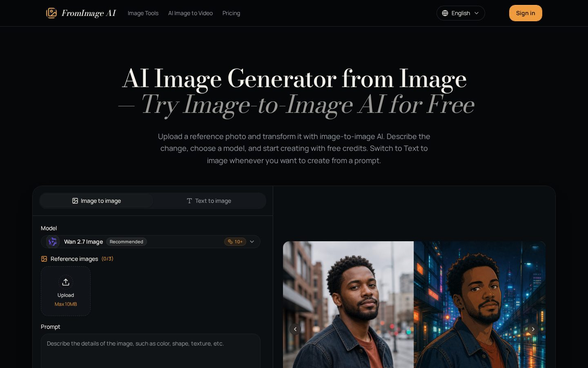588x368 pixels.
Task: Click the FromImage AI brand name
Action: pyautogui.click(x=89, y=13)
